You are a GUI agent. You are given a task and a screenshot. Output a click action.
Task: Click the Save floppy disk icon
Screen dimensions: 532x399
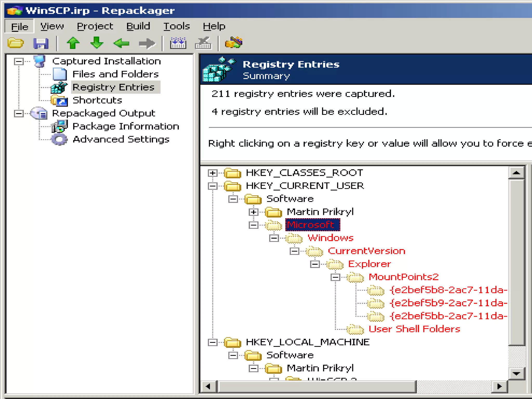click(x=41, y=43)
